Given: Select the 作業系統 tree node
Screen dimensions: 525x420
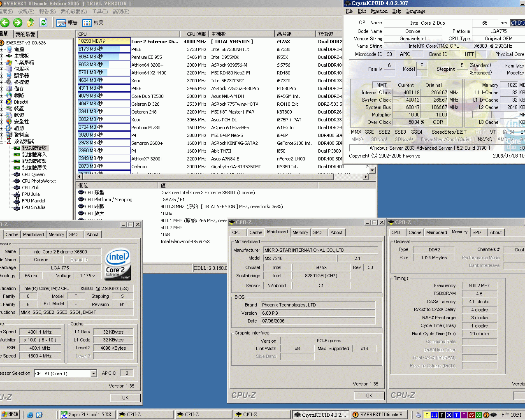Looking at the screenshot, I should [24, 63].
